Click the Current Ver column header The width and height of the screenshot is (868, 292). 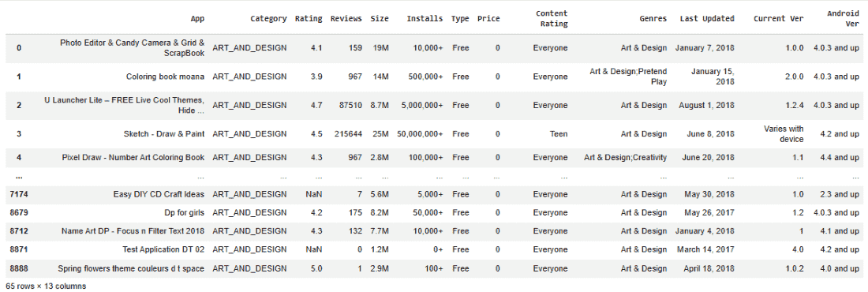(x=778, y=18)
